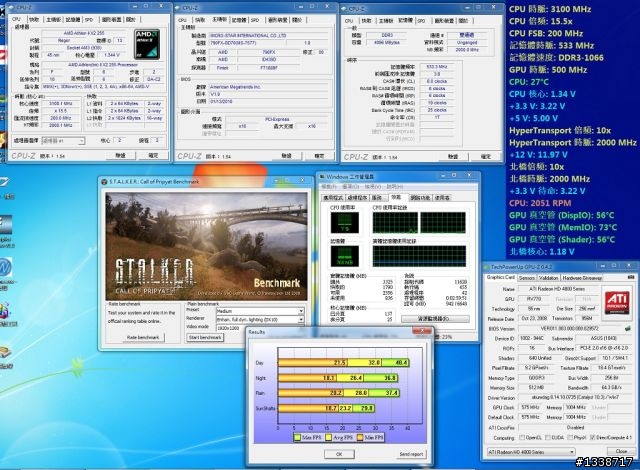Image resolution: width=640 pixels, height=470 pixels.
Task: Open the 選項 menu in Task Manager
Action: [351, 186]
